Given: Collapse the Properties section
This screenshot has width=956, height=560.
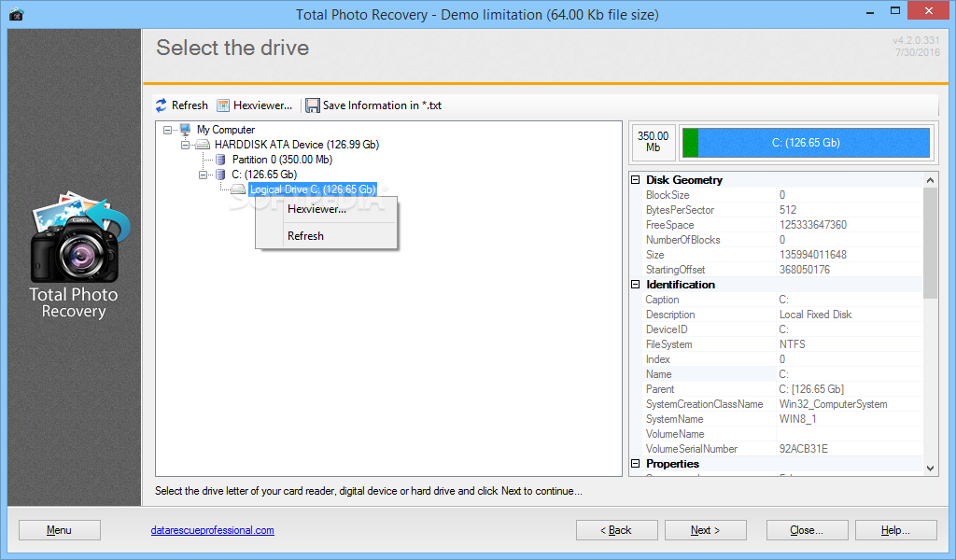Looking at the screenshot, I should [x=635, y=464].
